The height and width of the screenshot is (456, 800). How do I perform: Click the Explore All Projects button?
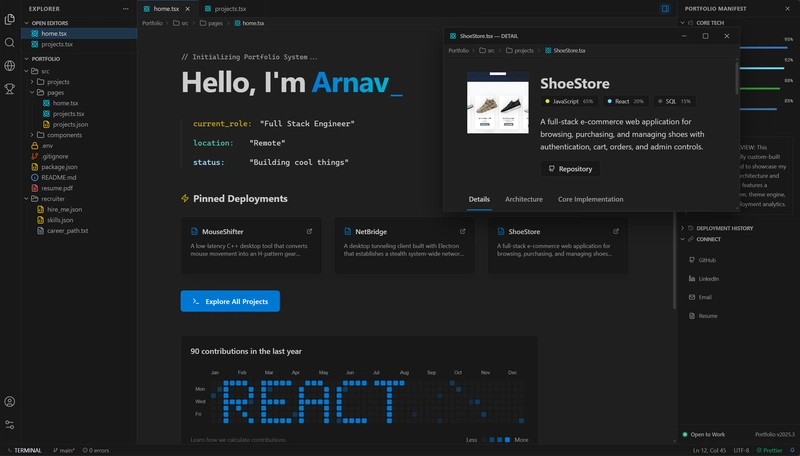pyautogui.click(x=230, y=301)
